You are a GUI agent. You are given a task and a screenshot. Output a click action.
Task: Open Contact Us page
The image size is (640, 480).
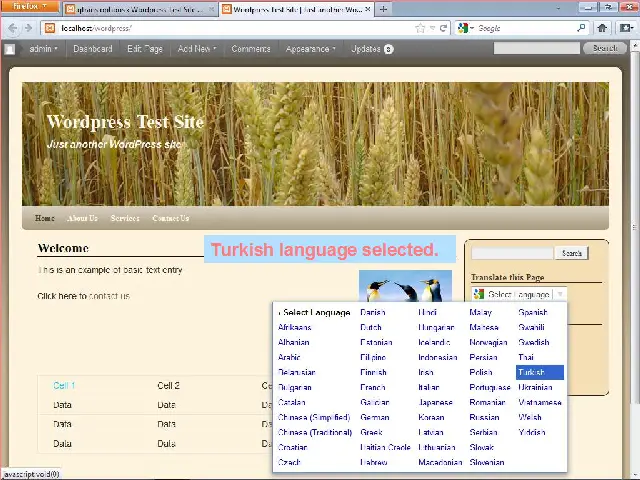[x=171, y=218]
